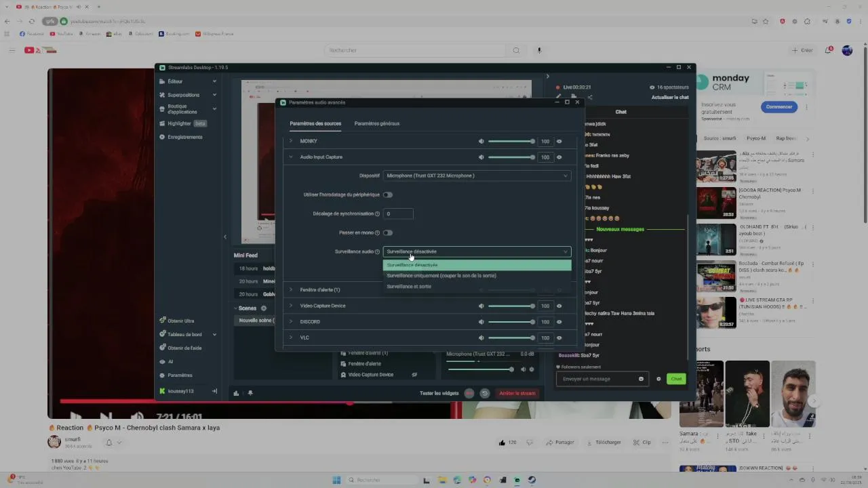Click Tester les widgets
The image size is (868, 488).
click(x=439, y=393)
